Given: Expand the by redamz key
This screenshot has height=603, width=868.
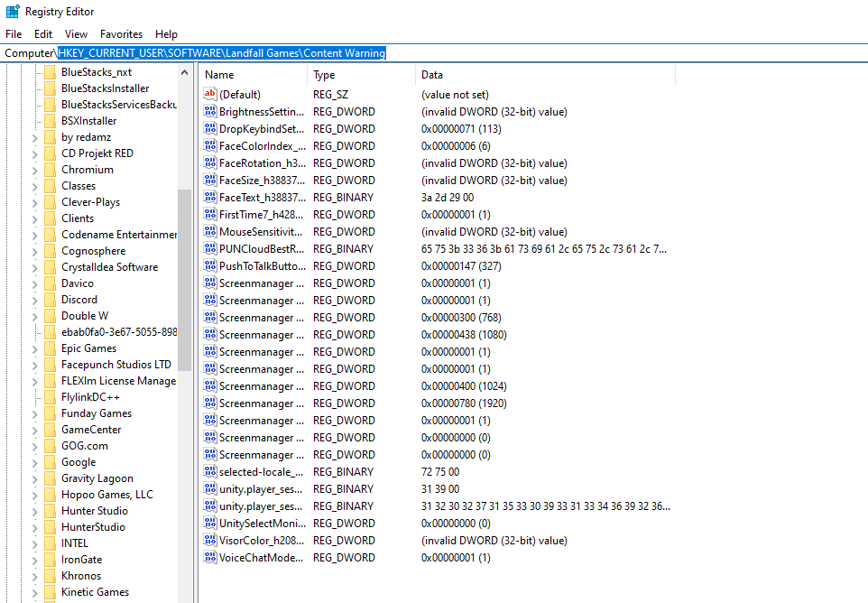Looking at the screenshot, I should pyautogui.click(x=35, y=138).
